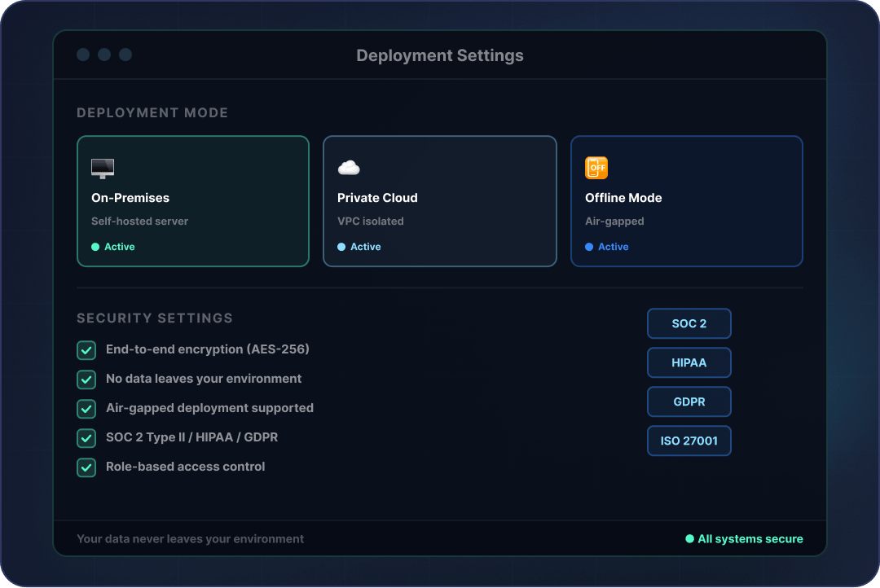
Task: Click the SECURITY SETTINGS section heading
Action: click(155, 318)
